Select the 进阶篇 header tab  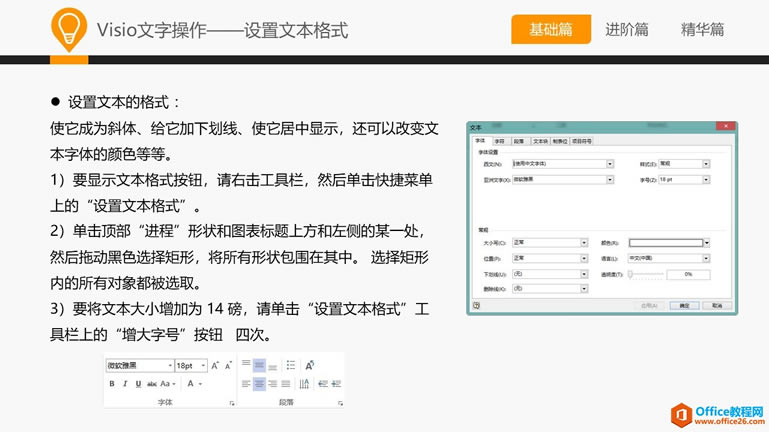(x=626, y=29)
